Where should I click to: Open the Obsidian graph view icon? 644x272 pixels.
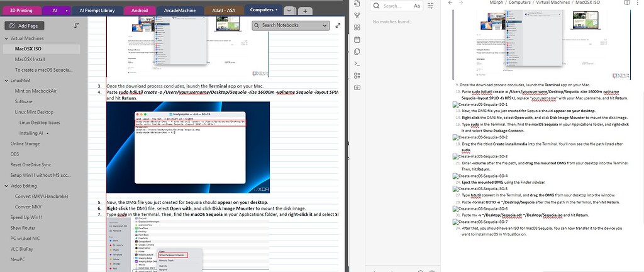pos(357,14)
